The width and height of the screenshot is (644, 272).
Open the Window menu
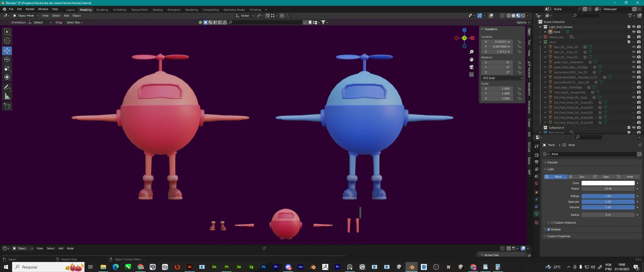coord(43,9)
